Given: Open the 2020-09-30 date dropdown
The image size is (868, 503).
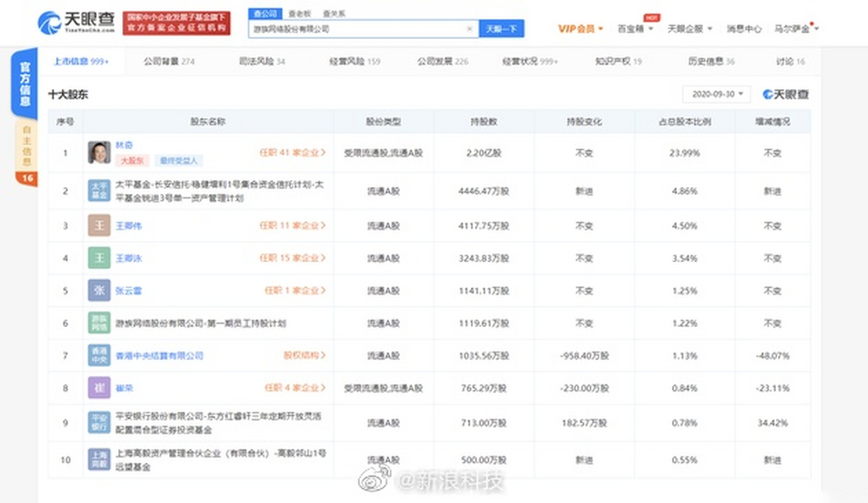Looking at the screenshot, I should coord(716,94).
